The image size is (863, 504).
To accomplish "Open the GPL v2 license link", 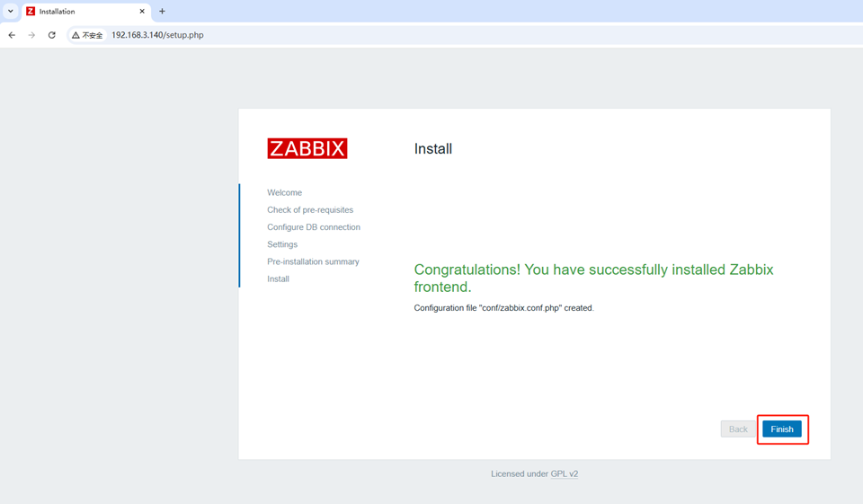I will pyautogui.click(x=565, y=473).
